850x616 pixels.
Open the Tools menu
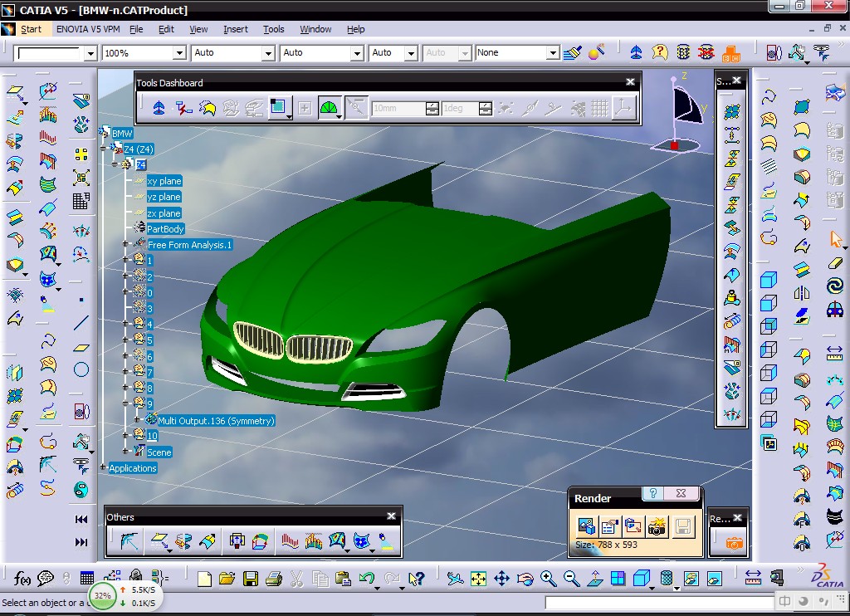click(x=273, y=29)
